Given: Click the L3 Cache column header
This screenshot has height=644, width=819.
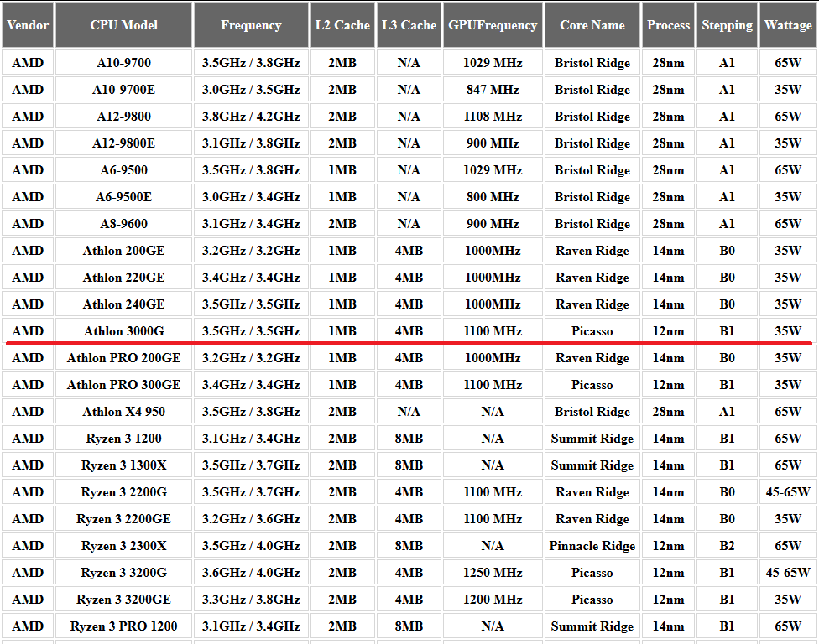Looking at the screenshot, I should coord(409,24).
